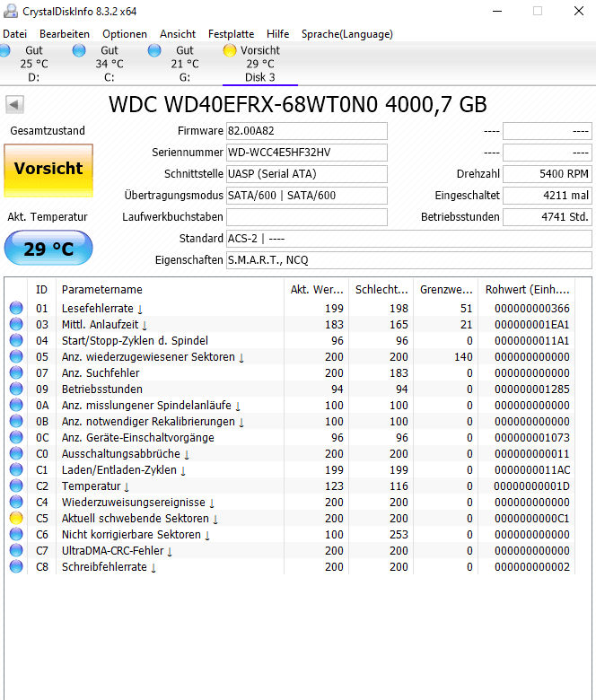The height and width of the screenshot is (700, 596).
Task: Click the Seriennummer field WD-WCC4E5HF32HV
Action: pyautogui.click(x=307, y=153)
